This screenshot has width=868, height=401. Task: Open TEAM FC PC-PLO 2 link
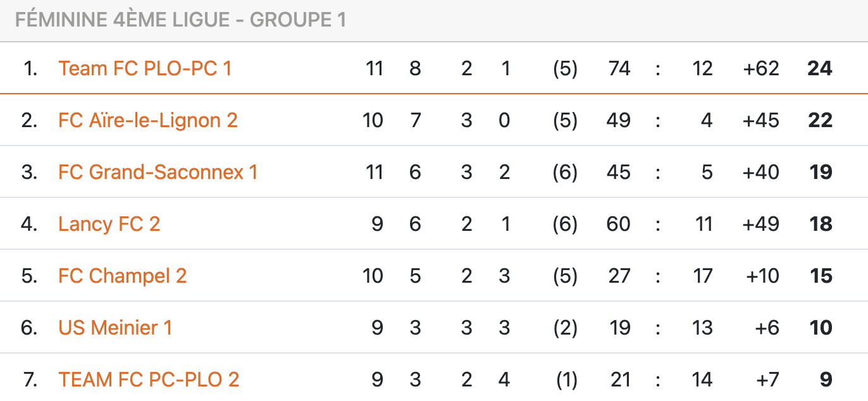pyautogui.click(x=149, y=379)
